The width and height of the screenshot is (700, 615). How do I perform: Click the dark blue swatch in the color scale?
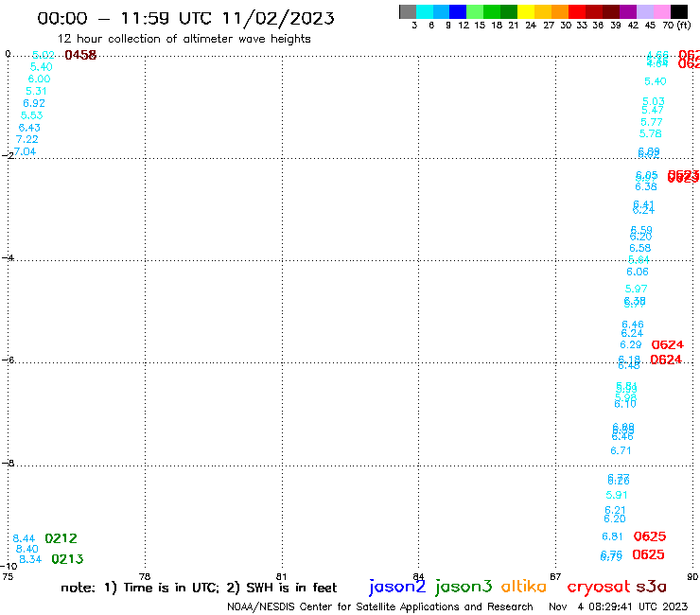[x=458, y=12]
